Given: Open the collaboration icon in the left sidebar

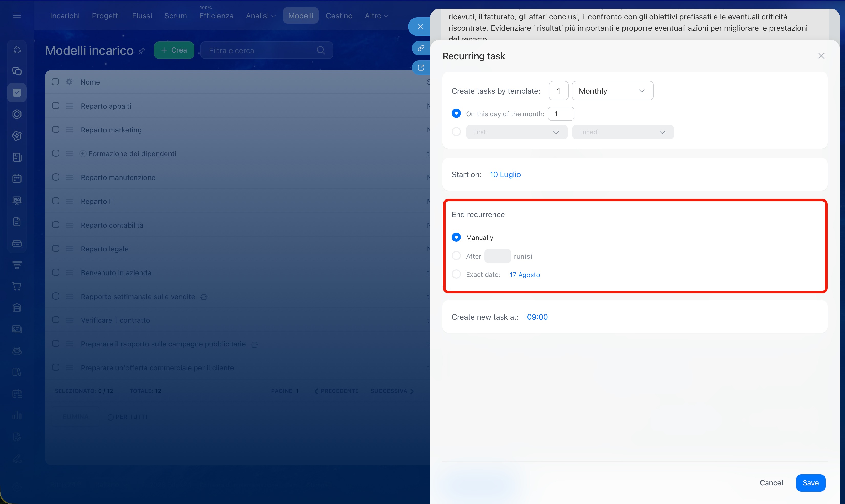Looking at the screenshot, I should point(17,50).
